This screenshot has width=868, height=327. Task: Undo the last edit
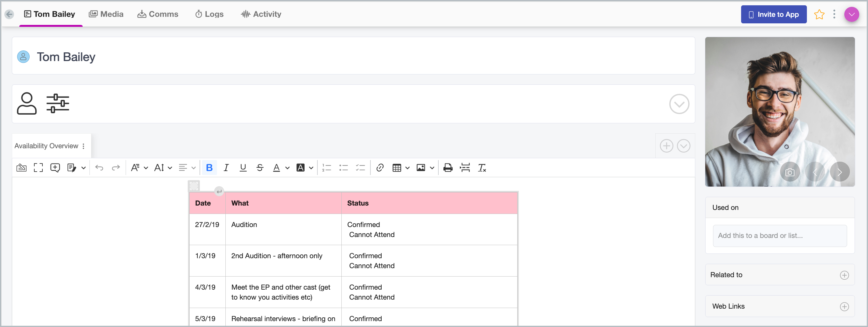coord(99,168)
